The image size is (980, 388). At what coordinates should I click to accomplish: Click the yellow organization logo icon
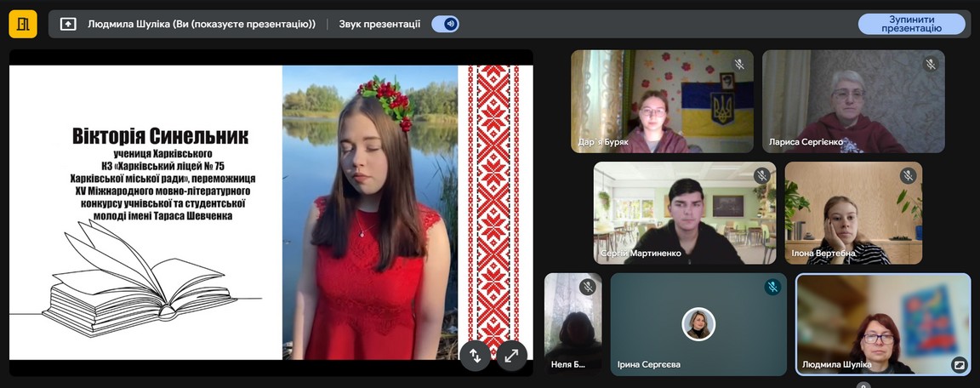tap(23, 24)
